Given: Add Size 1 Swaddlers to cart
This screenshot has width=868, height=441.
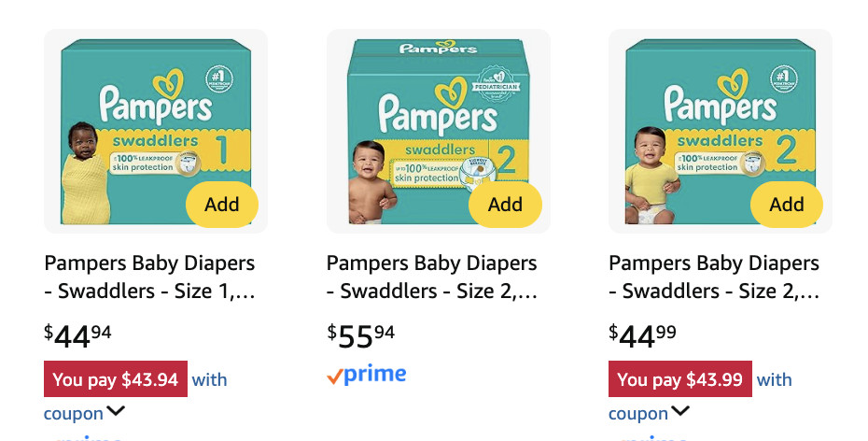Looking at the screenshot, I should [222, 205].
